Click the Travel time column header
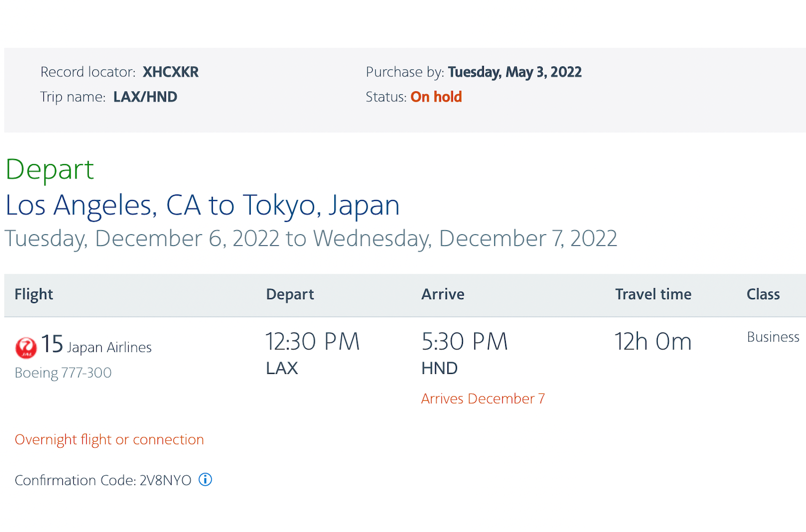The width and height of the screenshot is (806, 532). coord(653,294)
